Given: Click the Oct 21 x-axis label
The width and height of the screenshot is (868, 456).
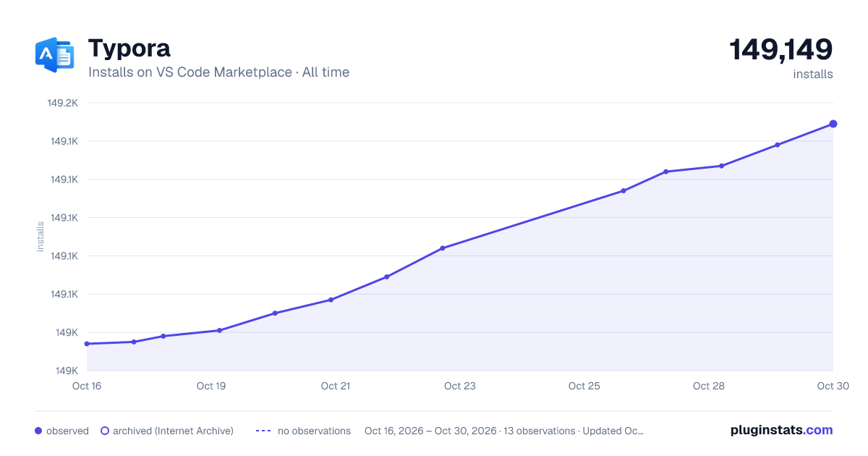Looking at the screenshot, I should (336, 386).
